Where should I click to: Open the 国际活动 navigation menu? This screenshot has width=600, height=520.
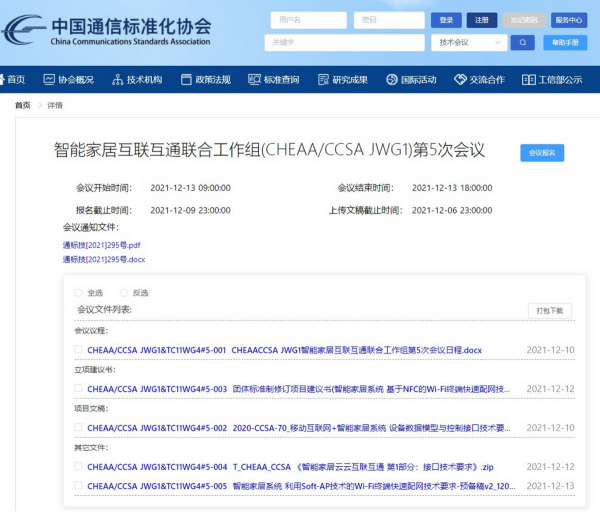pyautogui.click(x=411, y=80)
